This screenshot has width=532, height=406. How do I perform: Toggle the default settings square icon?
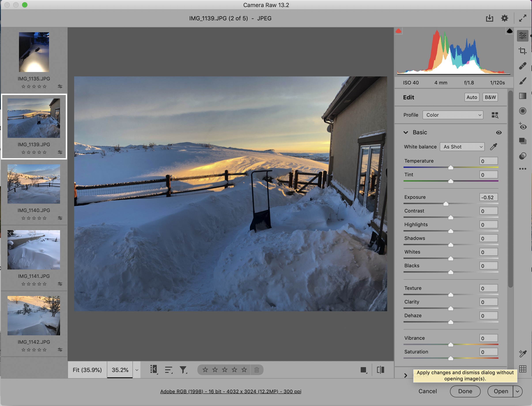363,370
